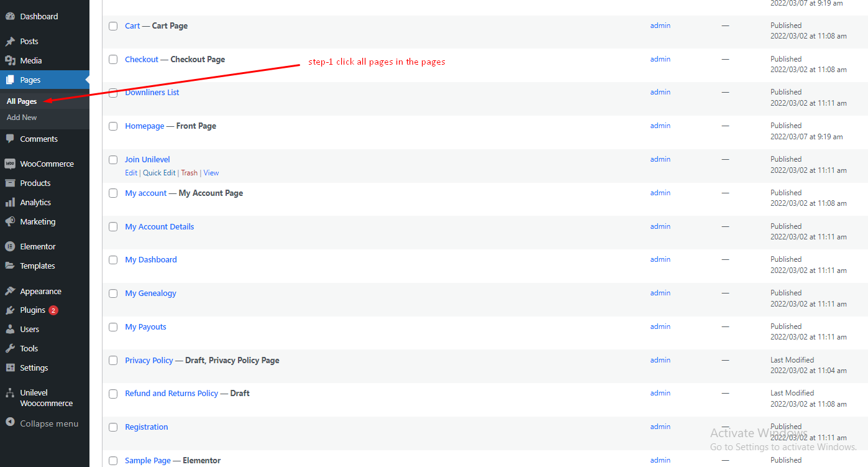Select the Homepage row checkbox
868x467 pixels.
pos(113,126)
